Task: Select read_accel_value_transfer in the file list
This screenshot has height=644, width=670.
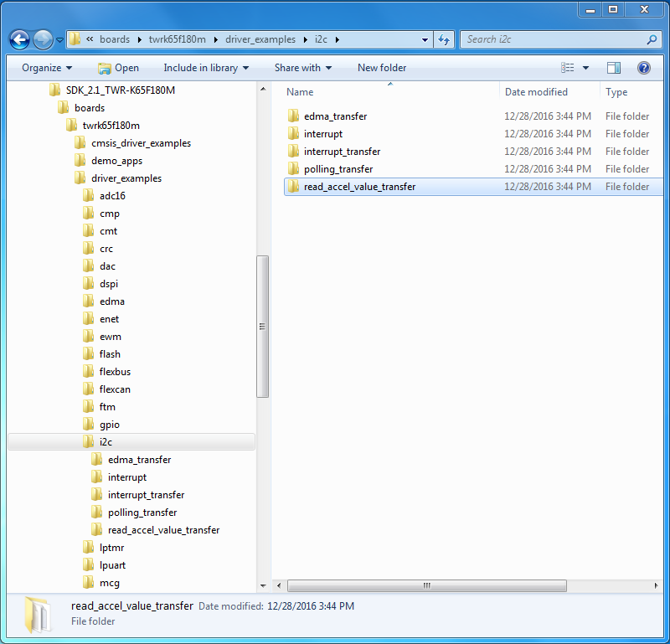Action: pos(473,187)
